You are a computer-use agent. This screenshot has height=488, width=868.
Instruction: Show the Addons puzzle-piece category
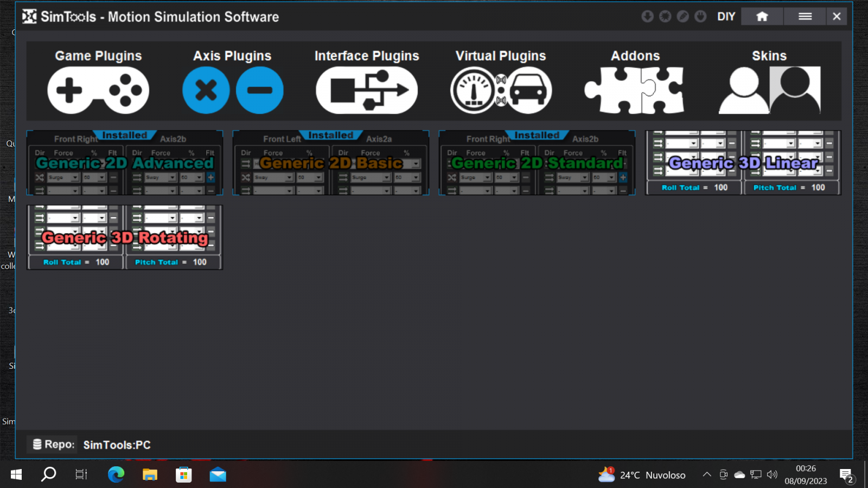click(634, 90)
